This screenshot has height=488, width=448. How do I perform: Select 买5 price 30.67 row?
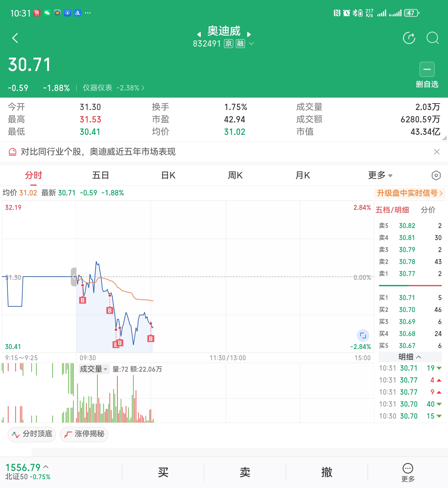(x=410, y=346)
